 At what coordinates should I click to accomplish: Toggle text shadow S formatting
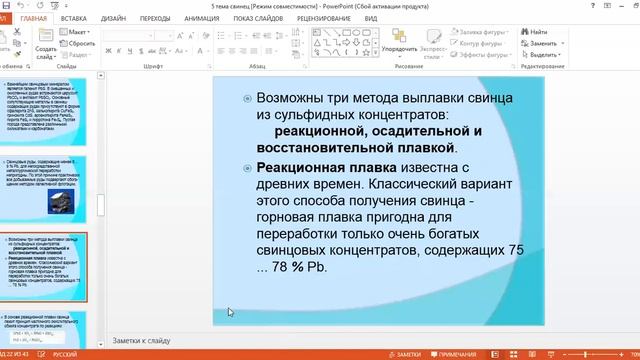click(x=141, y=51)
